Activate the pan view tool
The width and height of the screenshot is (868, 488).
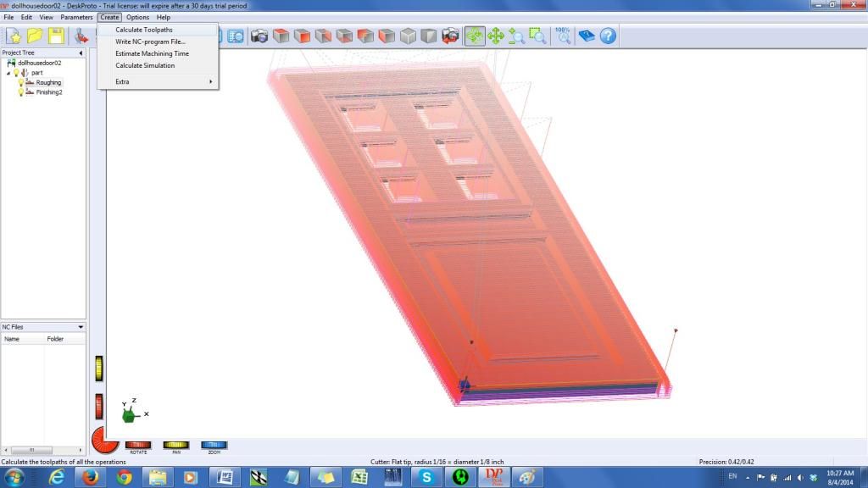pos(498,36)
